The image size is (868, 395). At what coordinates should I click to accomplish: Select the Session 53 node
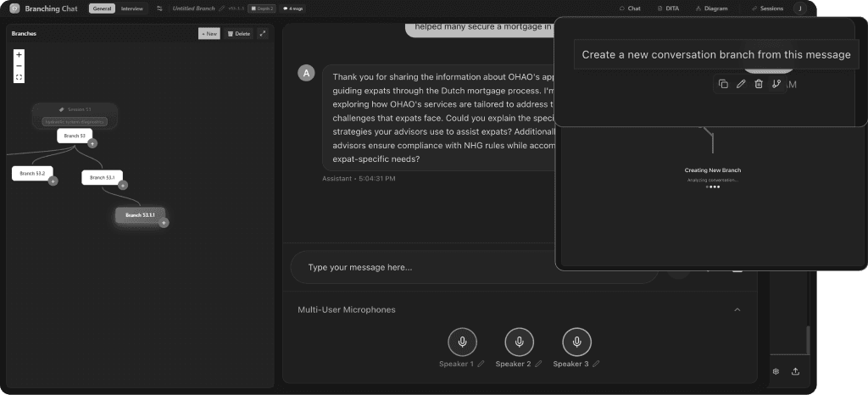[75, 109]
